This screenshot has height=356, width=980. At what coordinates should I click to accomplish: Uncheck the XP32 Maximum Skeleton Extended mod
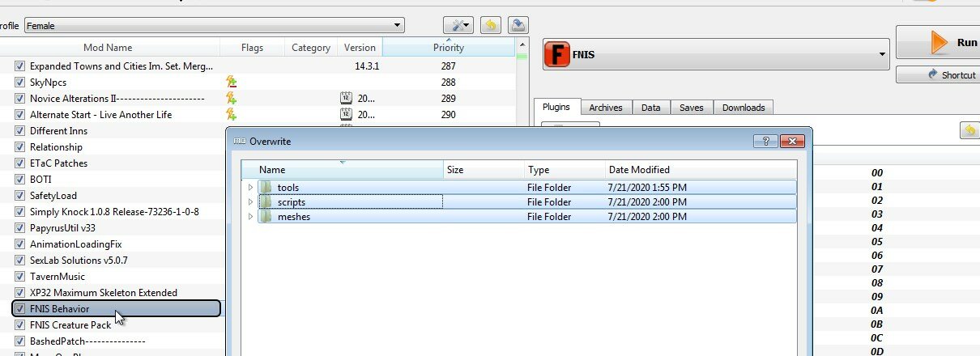19,292
